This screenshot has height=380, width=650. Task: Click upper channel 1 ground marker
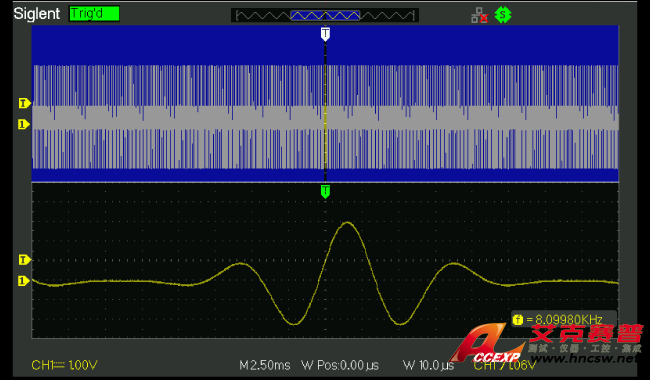point(24,124)
